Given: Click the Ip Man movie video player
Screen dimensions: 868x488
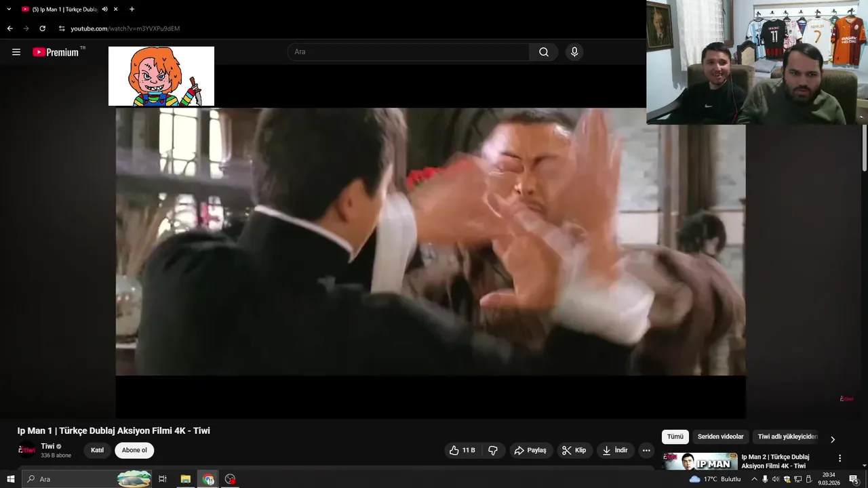Looking at the screenshot, I should tap(431, 242).
